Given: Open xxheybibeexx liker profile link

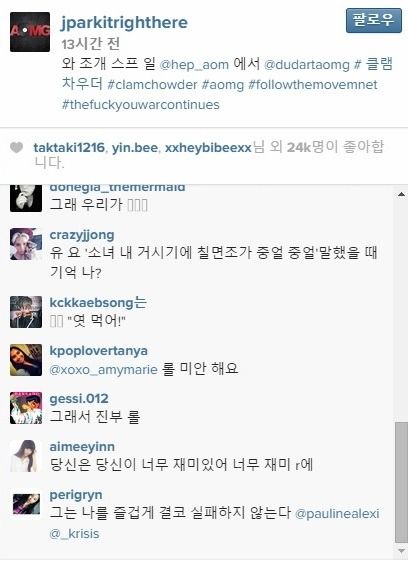Looking at the screenshot, I should (x=208, y=148).
